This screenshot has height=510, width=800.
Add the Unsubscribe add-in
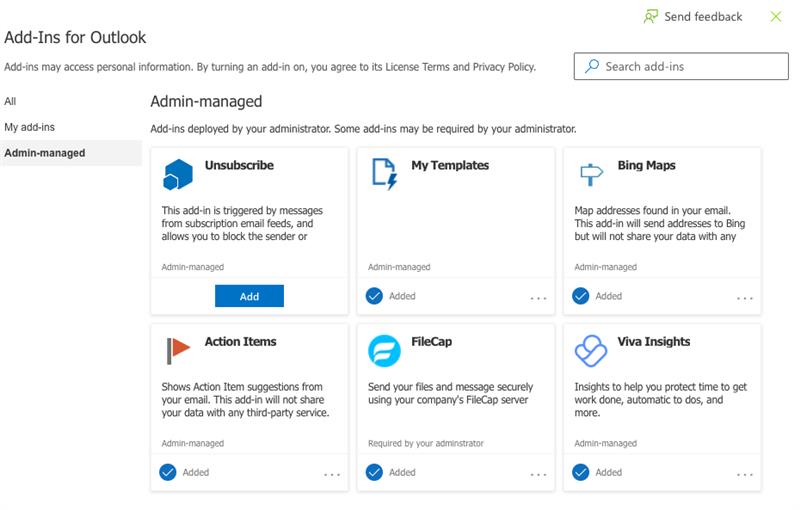tap(249, 296)
